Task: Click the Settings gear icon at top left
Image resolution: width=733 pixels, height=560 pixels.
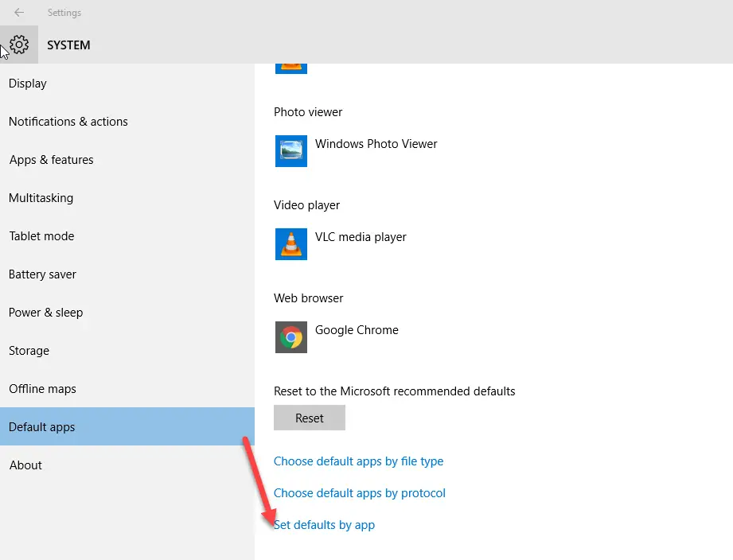Action: tap(18, 45)
